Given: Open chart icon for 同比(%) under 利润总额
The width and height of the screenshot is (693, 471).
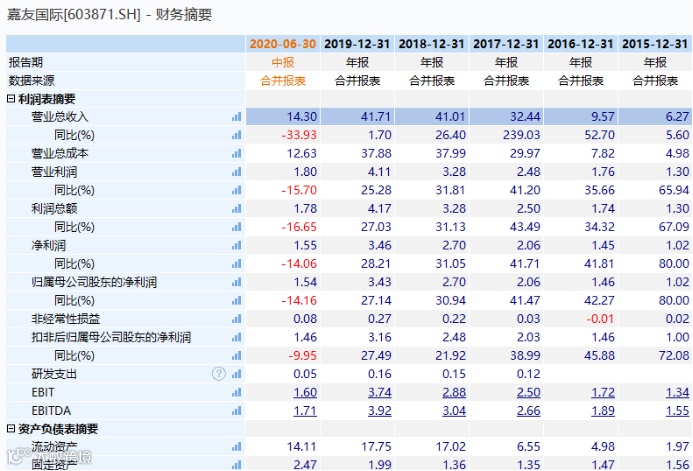Looking at the screenshot, I should coord(236,227).
